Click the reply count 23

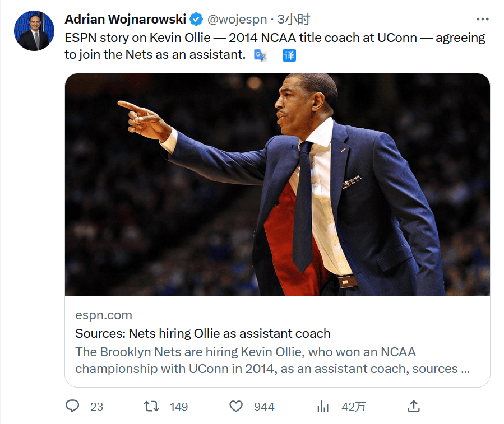coord(97,407)
